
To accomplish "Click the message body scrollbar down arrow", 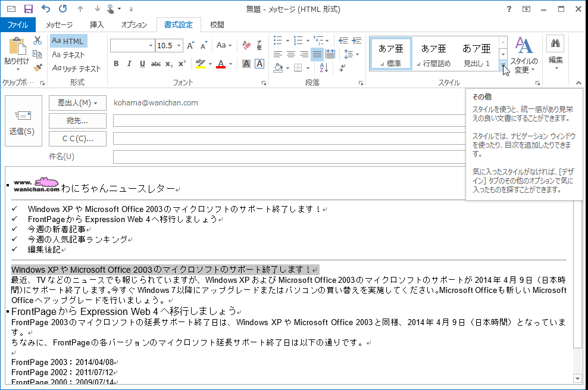I will [x=578, y=379].
